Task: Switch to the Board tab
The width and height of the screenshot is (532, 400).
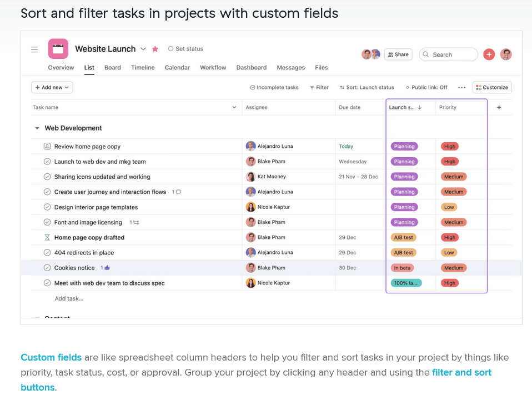Action: click(x=113, y=68)
